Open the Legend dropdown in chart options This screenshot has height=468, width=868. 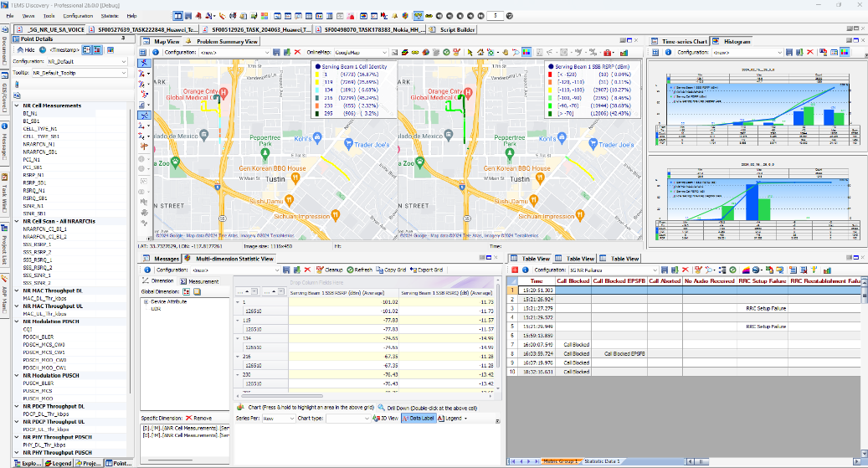coord(453,418)
